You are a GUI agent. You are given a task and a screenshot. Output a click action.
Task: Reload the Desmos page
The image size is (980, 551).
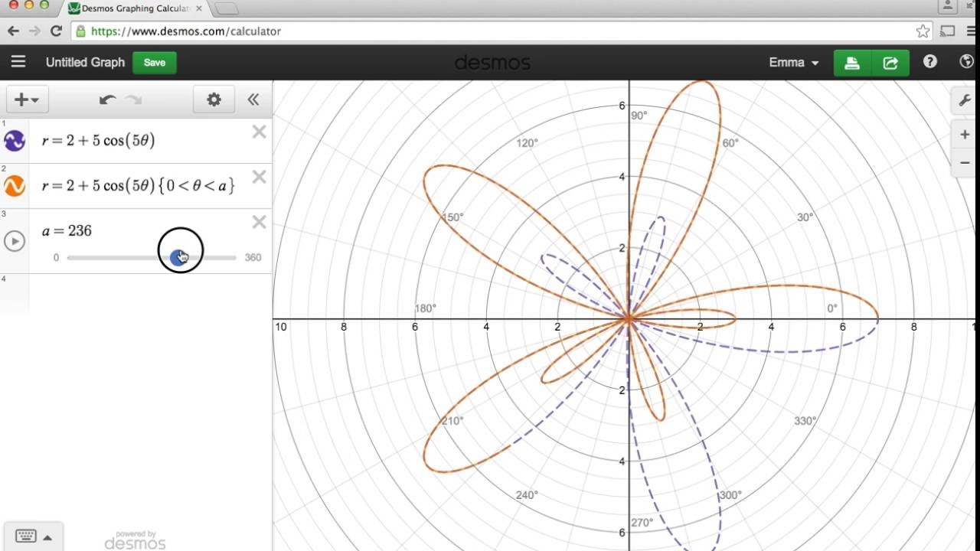tap(56, 31)
